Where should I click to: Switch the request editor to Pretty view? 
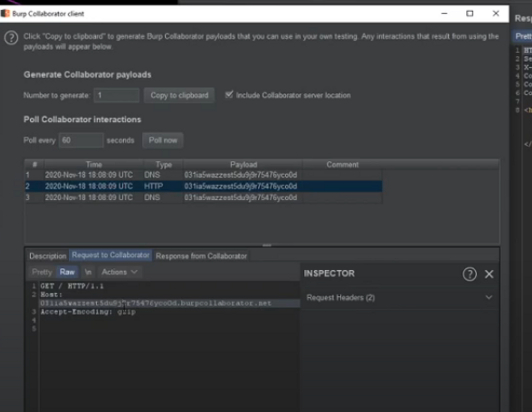point(42,272)
